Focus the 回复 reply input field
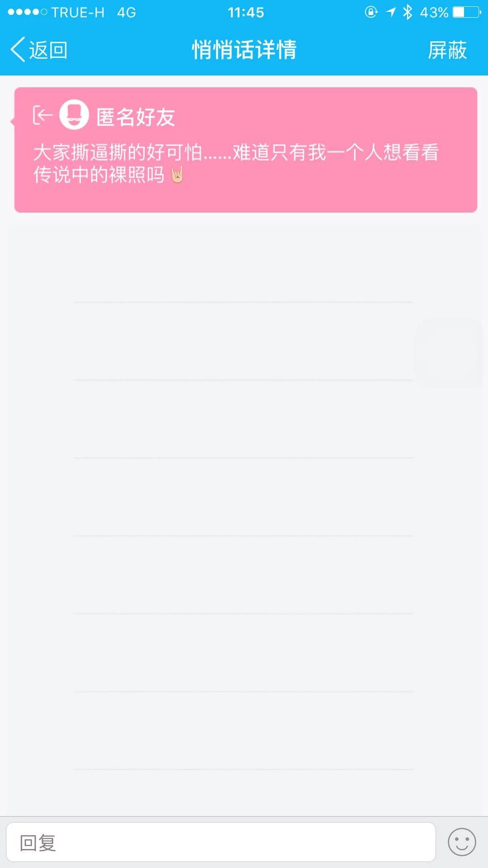This screenshot has width=488, height=868. click(x=221, y=842)
